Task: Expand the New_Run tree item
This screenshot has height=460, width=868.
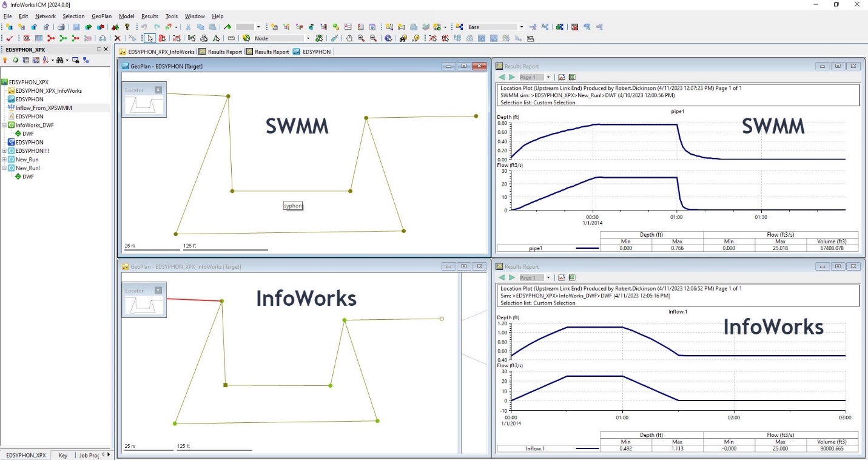Action: click(x=5, y=159)
